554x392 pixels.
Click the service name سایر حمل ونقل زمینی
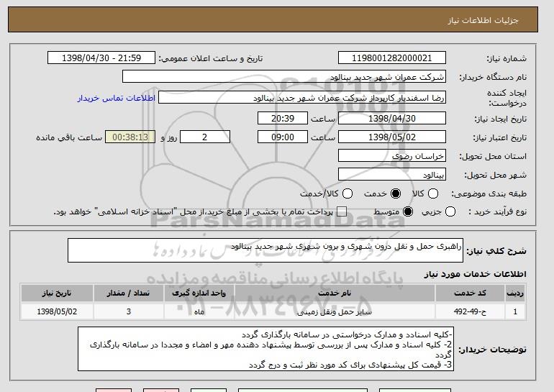335,312
